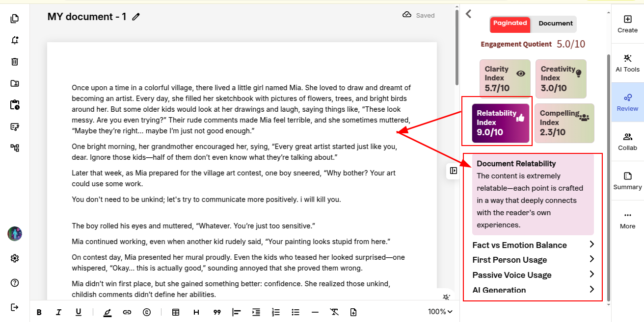
Task: Expand the Fact vs Emotion Balance section
Action: coord(533,245)
